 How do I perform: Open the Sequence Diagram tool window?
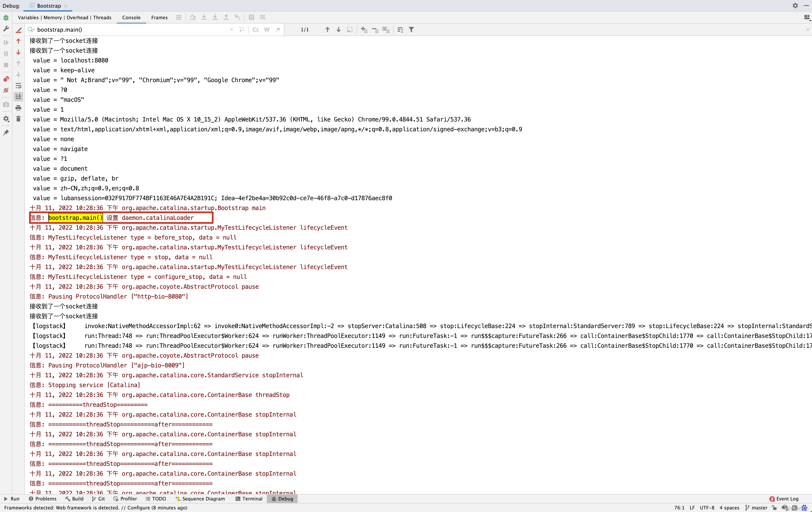(200, 499)
